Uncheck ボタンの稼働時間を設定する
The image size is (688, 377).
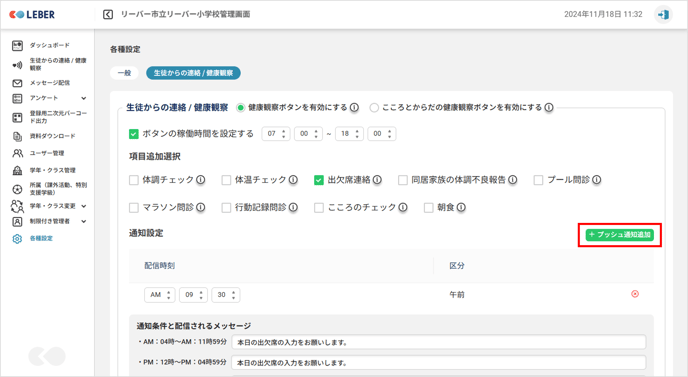[134, 134]
